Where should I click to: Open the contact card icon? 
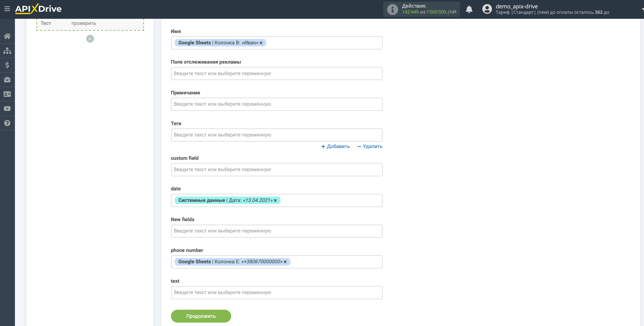click(x=7, y=94)
